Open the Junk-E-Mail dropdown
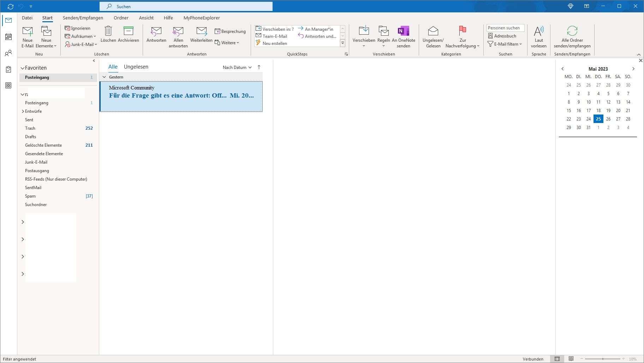Image resolution: width=644 pixels, height=363 pixels. [x=81, y=45]
